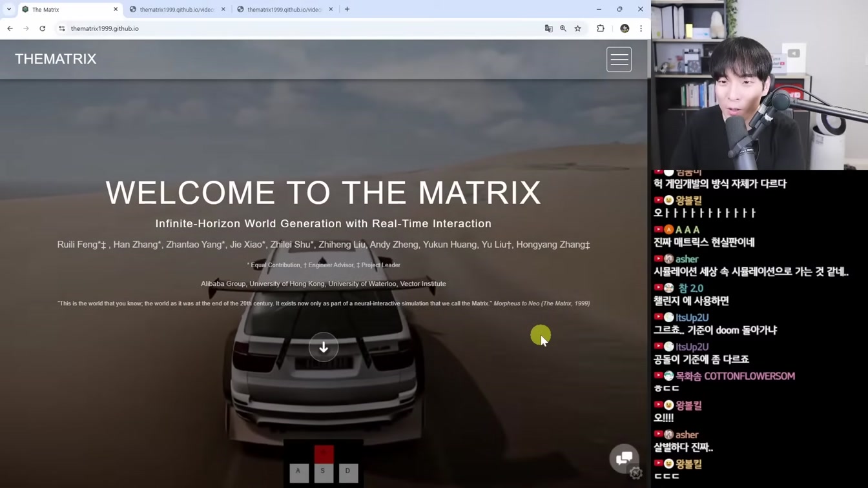
Task: Click the Equal Contribution footnote text
Action: pos(275,265)
